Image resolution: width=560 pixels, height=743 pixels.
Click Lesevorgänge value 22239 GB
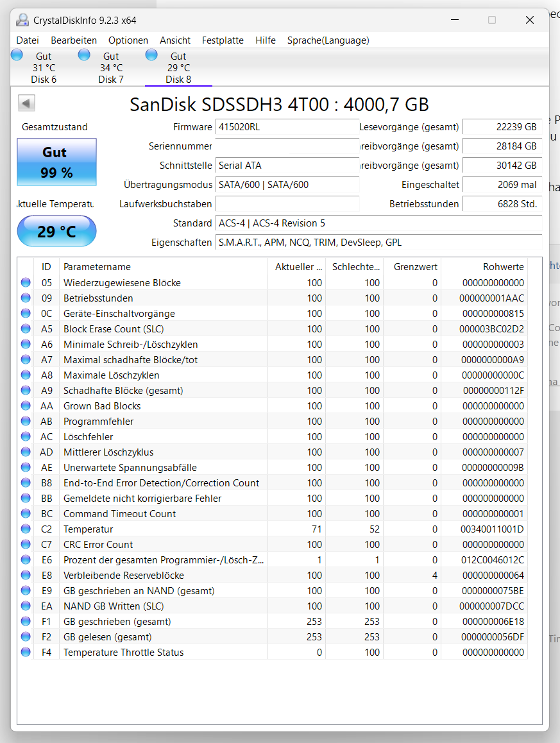502,127
